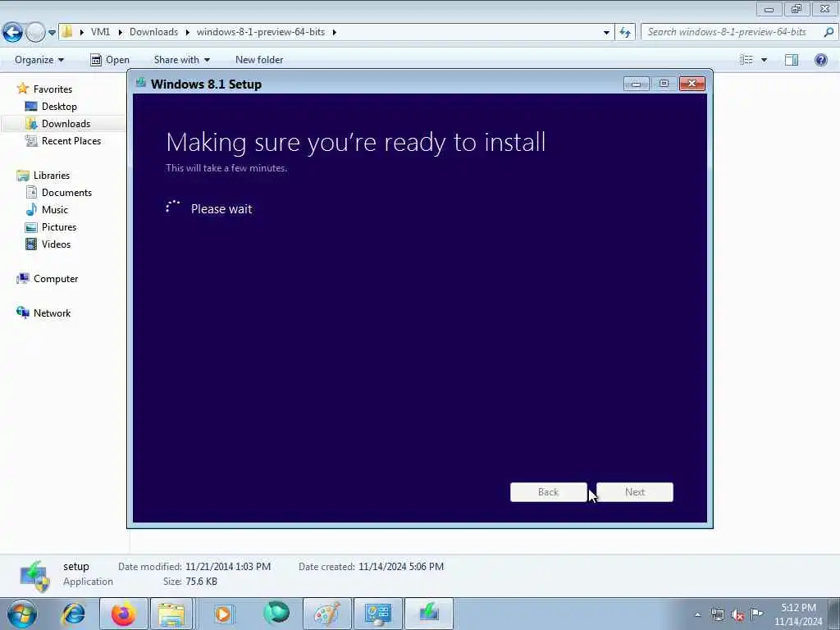Select the windows-8-1-preview-64-bits breadcrumb

[x=261, y=32]
